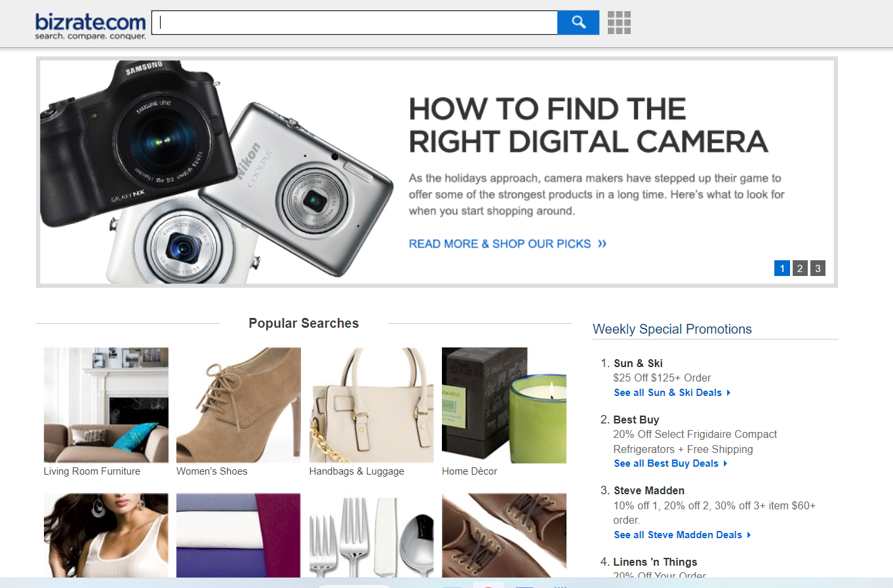
Task: Click the headline "How to Find the Right Digital Camera"
Action: click(588, 125)
